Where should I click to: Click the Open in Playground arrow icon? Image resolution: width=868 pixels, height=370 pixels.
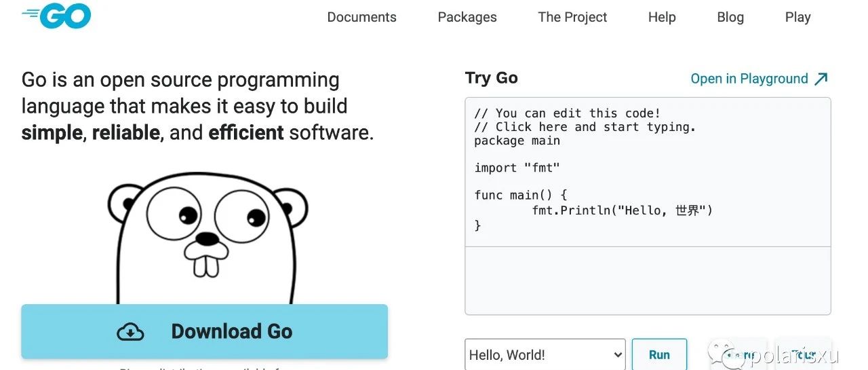(821, 79)
